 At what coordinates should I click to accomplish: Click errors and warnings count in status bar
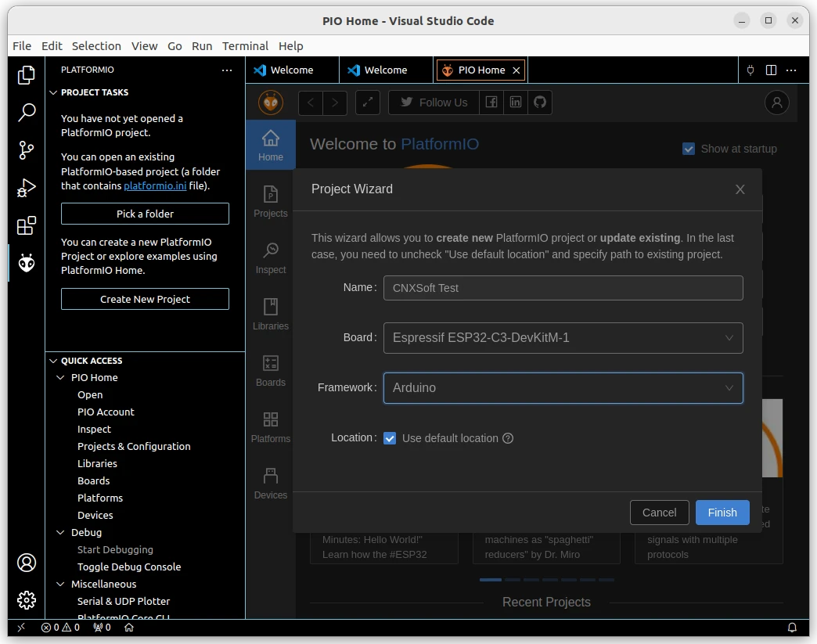click(60, 628)
